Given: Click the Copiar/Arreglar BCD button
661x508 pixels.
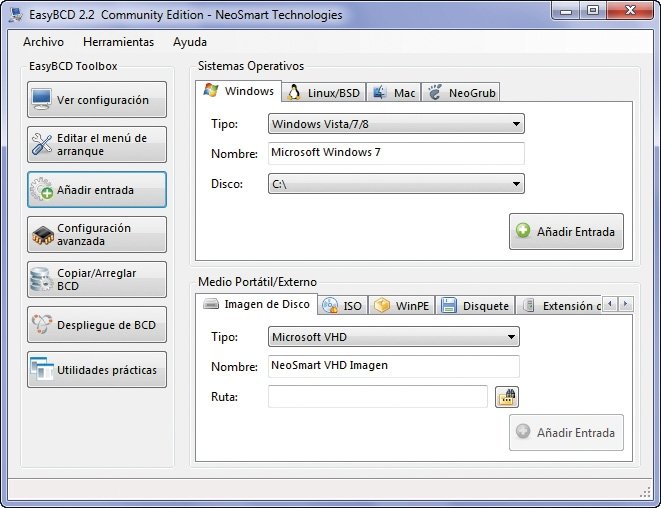Looking at the screenshot, I should point(97,280).
